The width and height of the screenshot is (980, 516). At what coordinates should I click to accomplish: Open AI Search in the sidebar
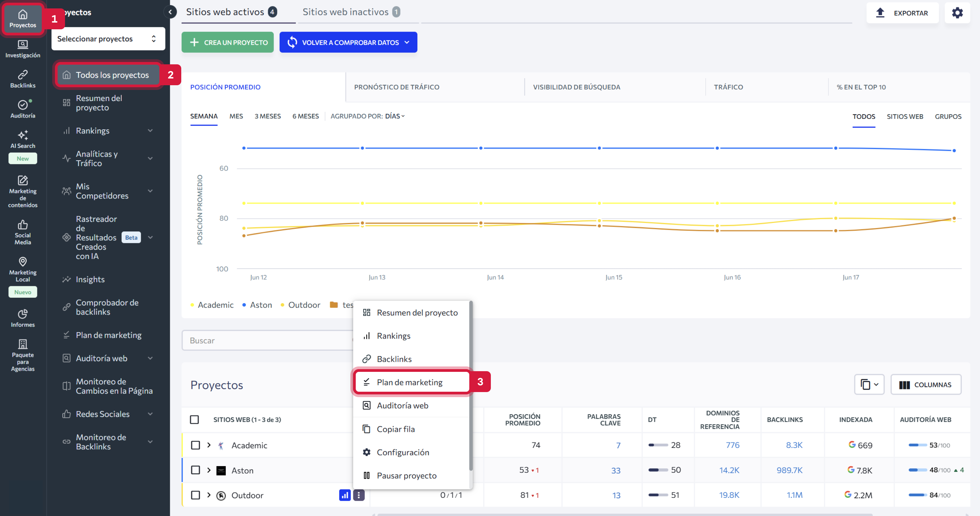click(x=23, y=139)
